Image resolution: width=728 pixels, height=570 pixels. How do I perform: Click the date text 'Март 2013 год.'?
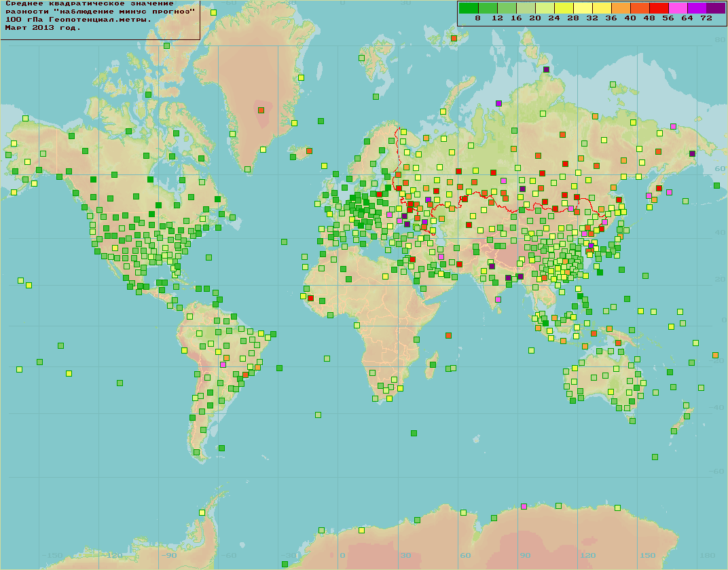click(43, 28)
